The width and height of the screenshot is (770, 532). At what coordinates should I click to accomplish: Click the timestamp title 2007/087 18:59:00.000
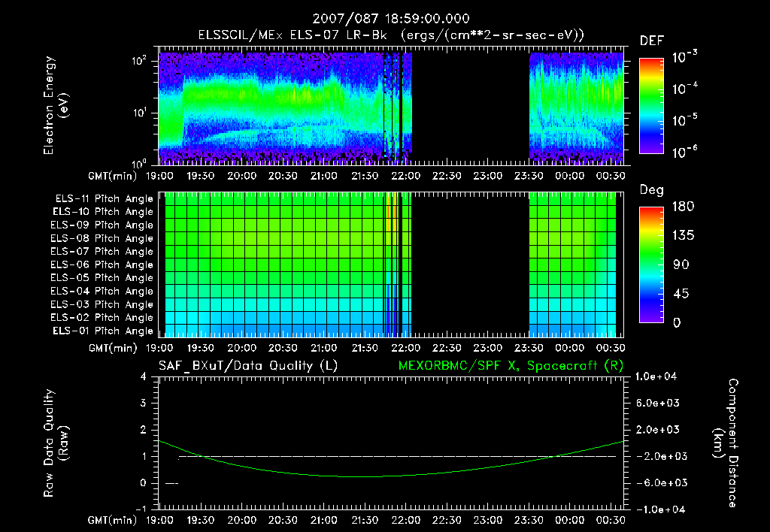391,19
